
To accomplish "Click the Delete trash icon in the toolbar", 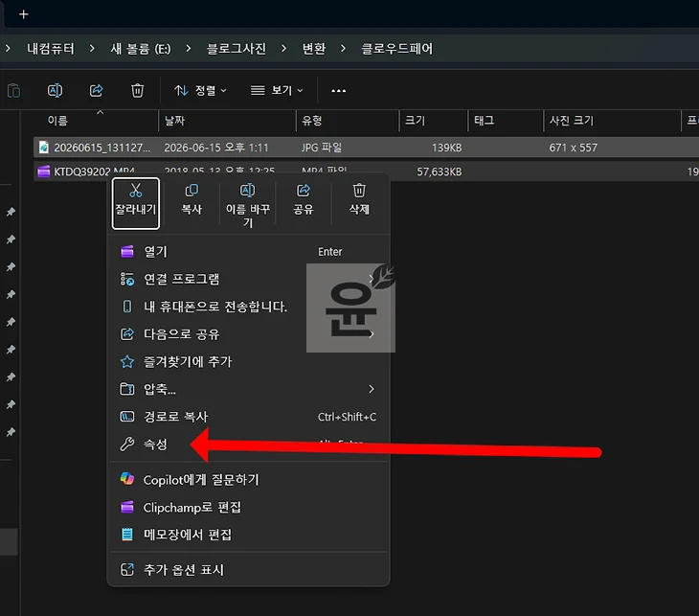I will click(x=137, y=91).
